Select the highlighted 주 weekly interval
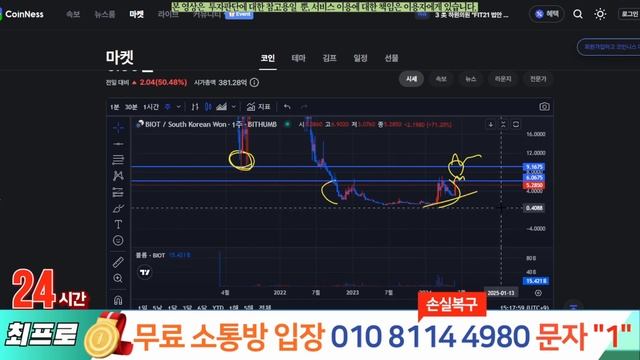Image resolution: width=640 pixels, height=360 pixels. [167, 107]
